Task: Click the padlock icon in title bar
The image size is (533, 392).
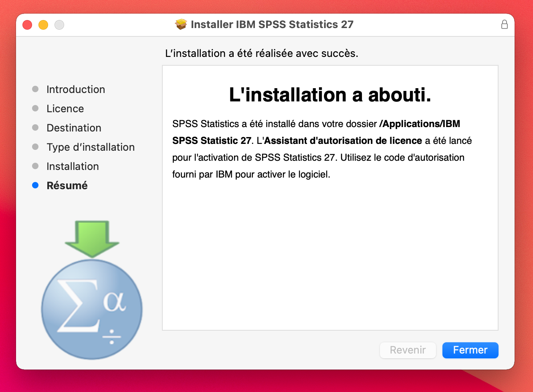Action: click(x=504, y=24)
